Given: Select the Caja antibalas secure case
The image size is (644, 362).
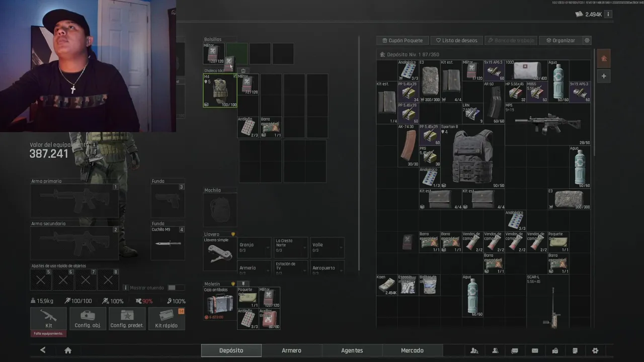Looking at the screenshot, I should pos(219,304).
